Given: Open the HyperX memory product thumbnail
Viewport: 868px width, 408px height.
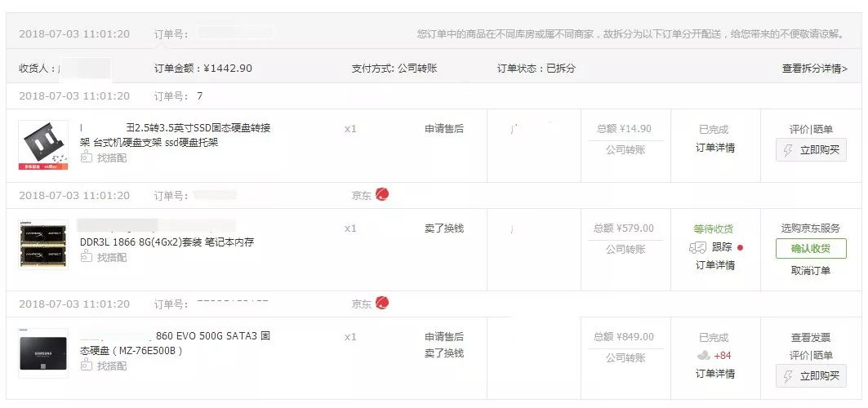Looking at the screenshot, I should click(x=43, y=246).
